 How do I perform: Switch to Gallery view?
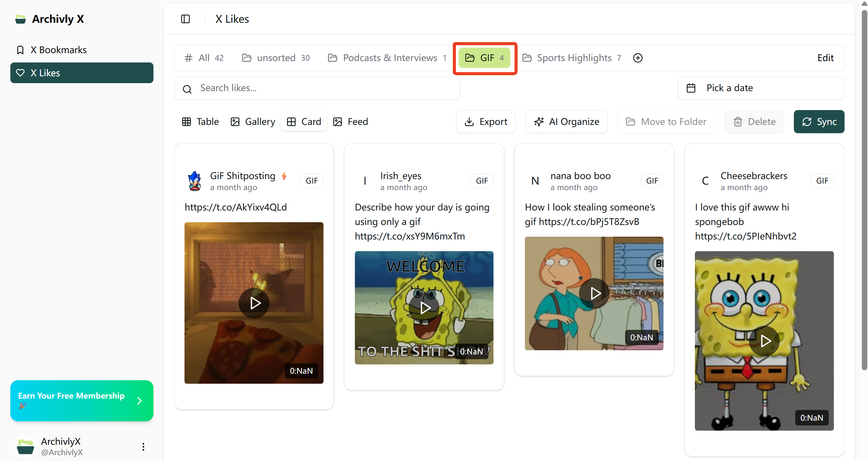click(x=253, y=122)
